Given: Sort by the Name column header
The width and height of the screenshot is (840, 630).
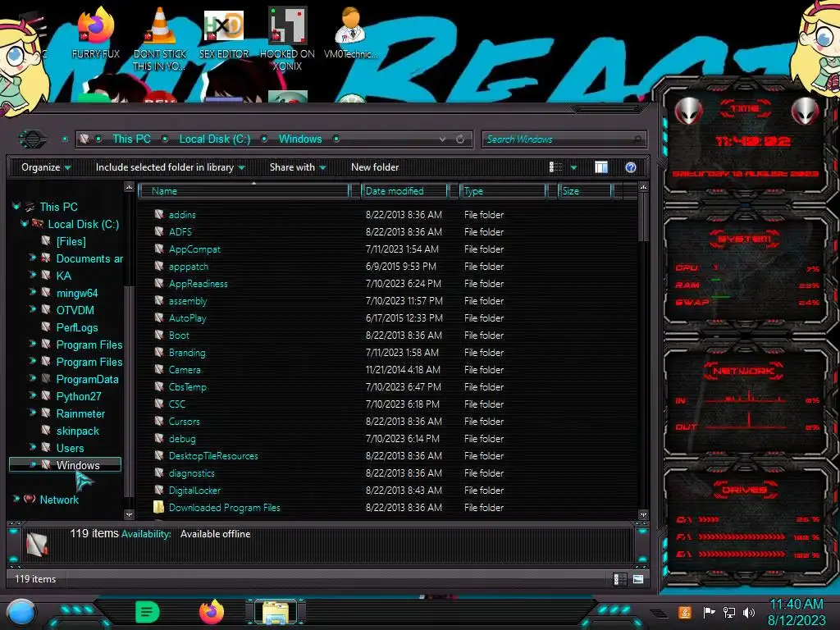Looking at the screenshot, I should pos(244,191).
